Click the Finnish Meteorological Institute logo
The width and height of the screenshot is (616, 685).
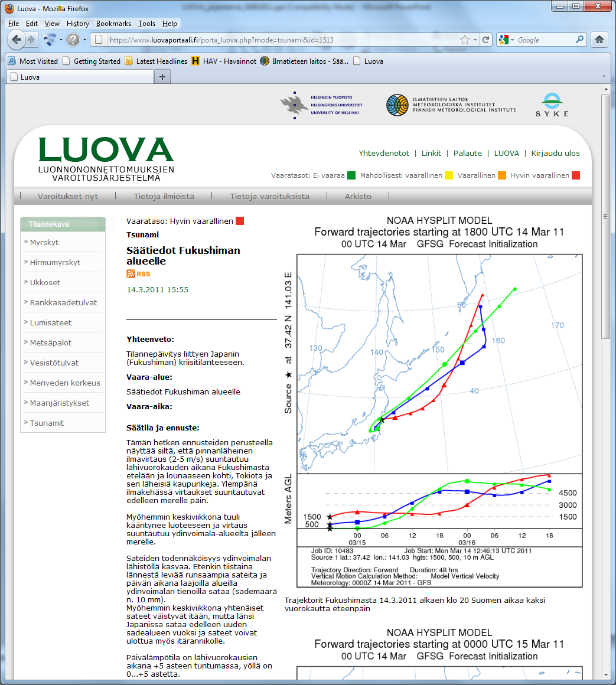click(451, 105)
